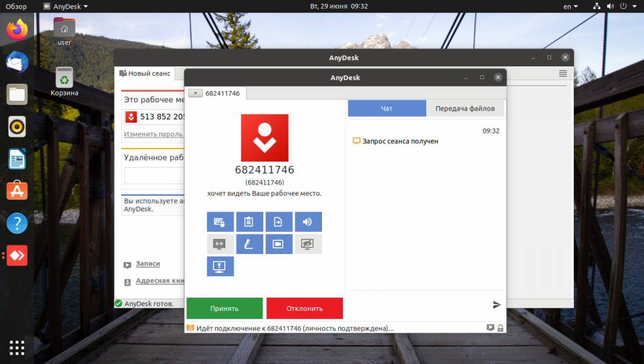Switch to the Передача файлов tab
Screen dimensions: 644x364
coord(465,108)
